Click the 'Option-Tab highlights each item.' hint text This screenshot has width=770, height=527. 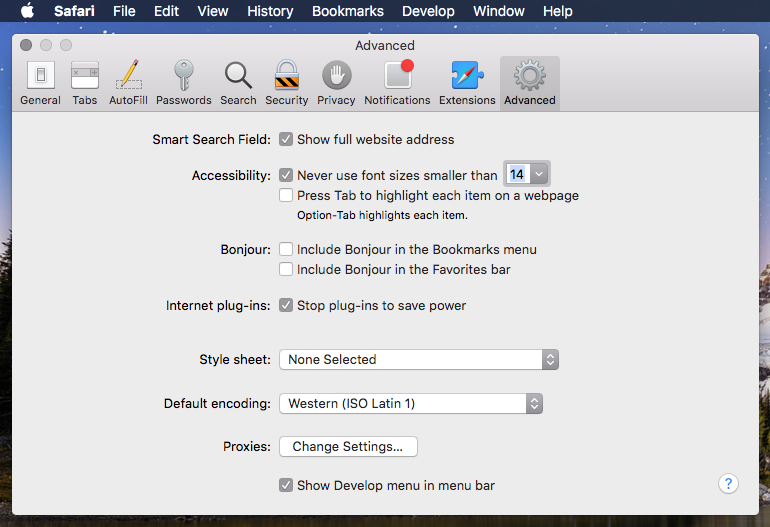point(382,215)
